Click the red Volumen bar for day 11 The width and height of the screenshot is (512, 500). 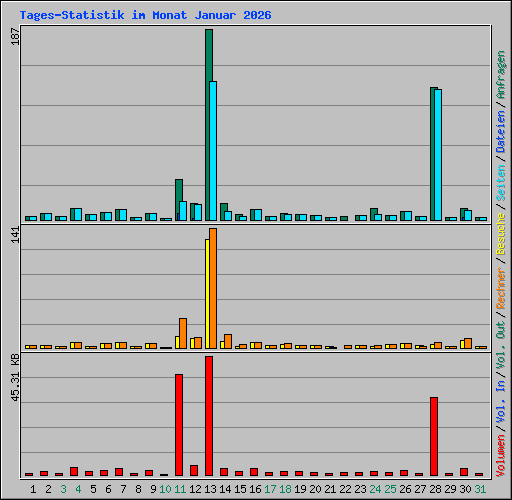pos(179,425)
